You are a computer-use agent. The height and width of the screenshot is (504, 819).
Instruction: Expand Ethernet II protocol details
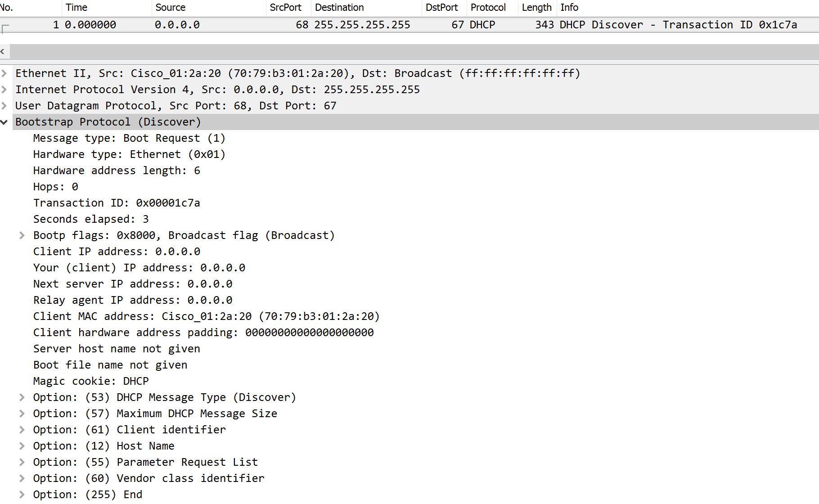point(4,73)
